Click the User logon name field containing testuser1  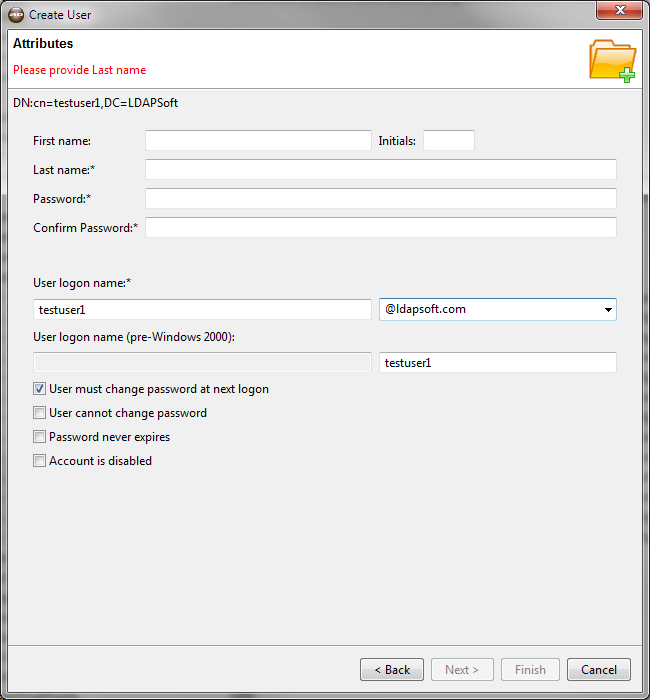[202, 310]
